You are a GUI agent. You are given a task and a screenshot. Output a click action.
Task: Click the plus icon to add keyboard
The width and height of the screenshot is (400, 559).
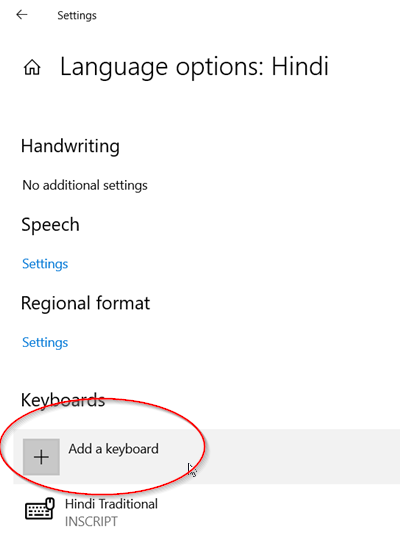pyautogui.click(x=41, y=457)
